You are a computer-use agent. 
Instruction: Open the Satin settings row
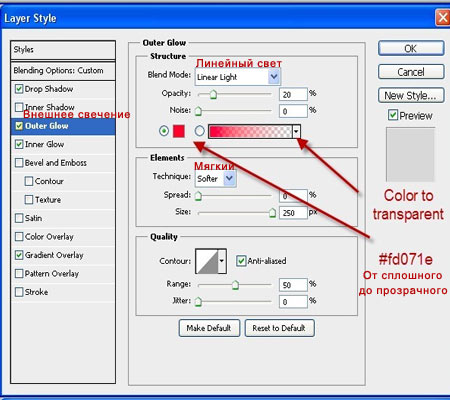pos(63,218)
